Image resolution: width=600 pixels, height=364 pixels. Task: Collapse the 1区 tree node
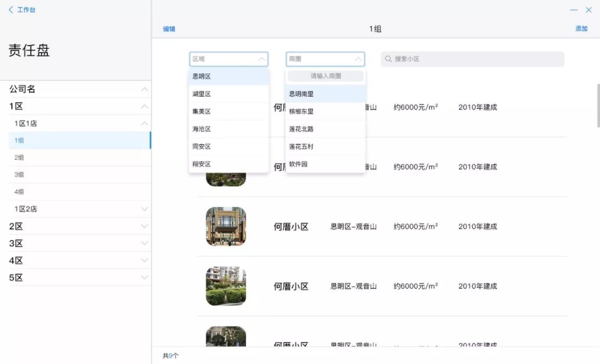pos(144,107)
